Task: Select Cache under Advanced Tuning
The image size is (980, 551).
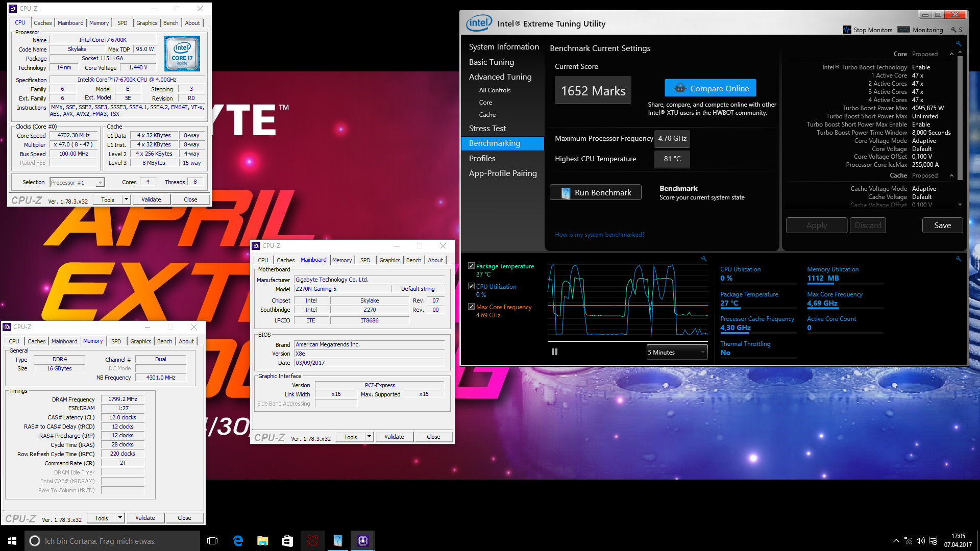Action: pyautogui.click(x=487, y=115)
